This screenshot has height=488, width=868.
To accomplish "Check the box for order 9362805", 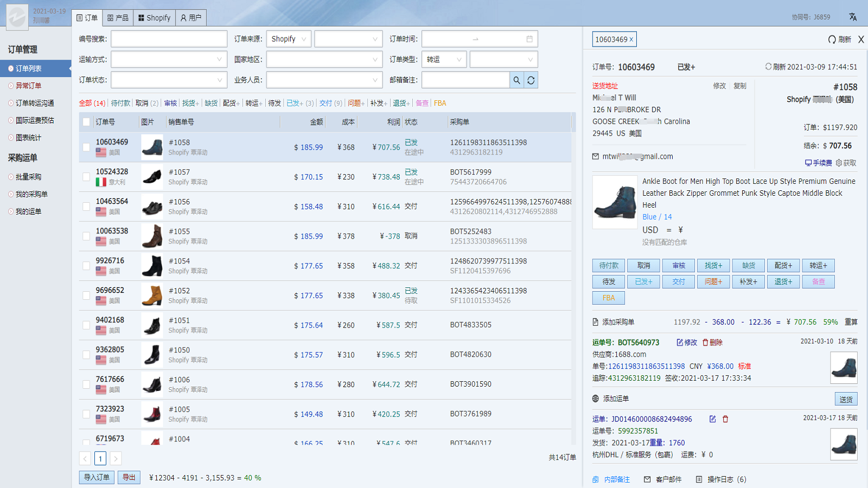I will click(86, 355).
